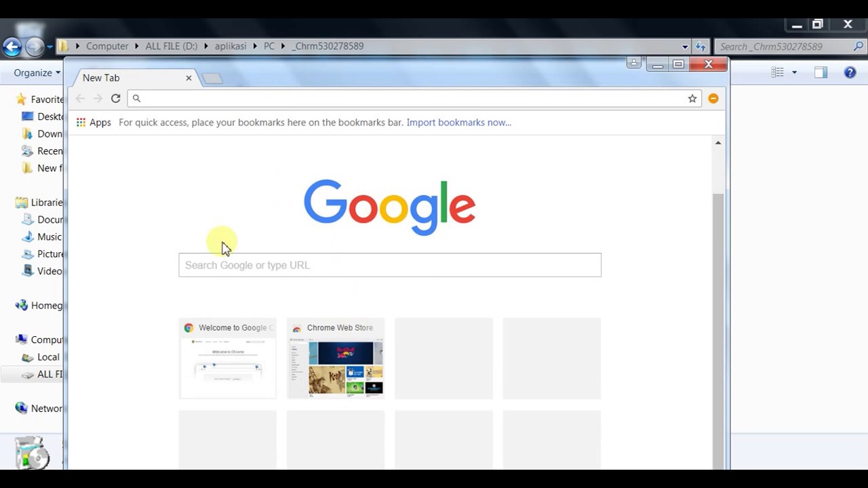Click Explorer search magnifier icon
Viewport: 868px width, 488px height.
click(x=859, y=46)
